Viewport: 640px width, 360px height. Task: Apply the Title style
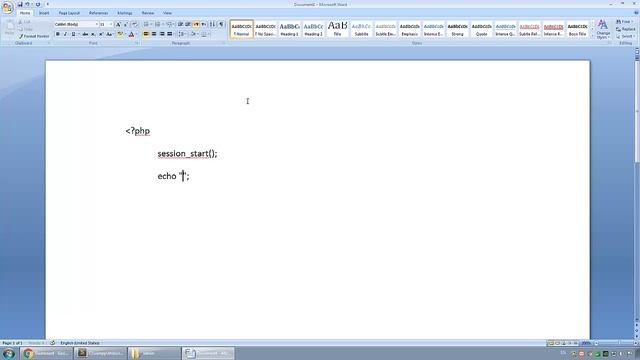pos(338,29)
